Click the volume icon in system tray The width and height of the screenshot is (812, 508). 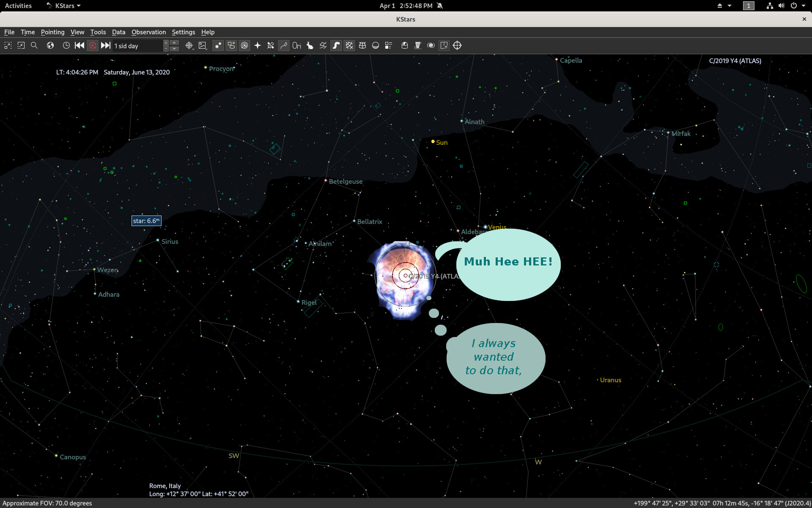click(x=781, y=6)
